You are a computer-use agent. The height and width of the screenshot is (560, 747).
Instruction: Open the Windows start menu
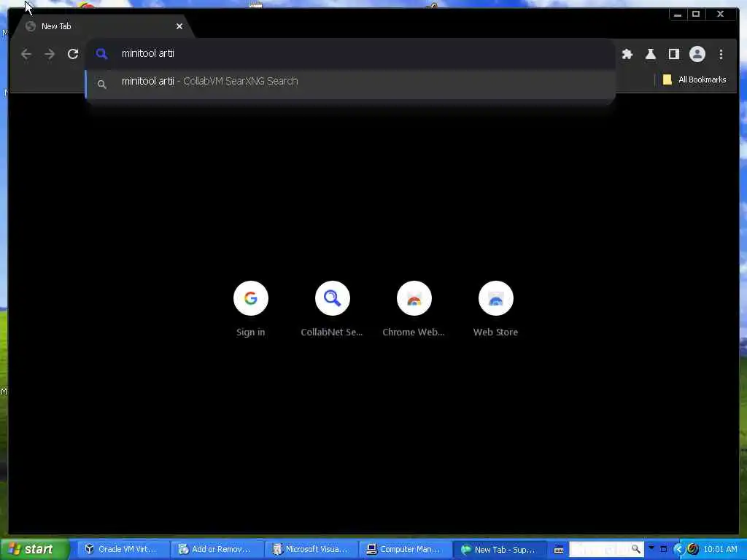point(35,549)
